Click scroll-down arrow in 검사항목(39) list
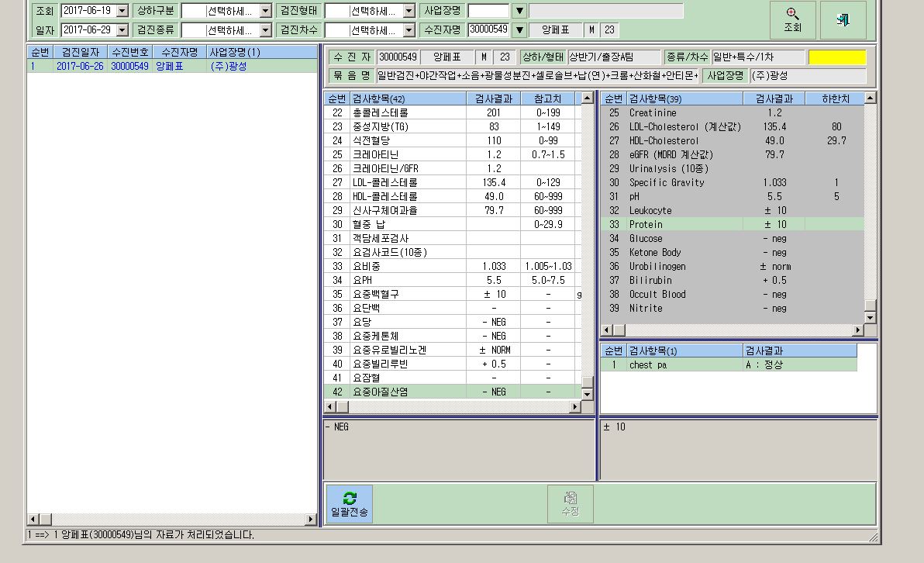924x563 pixels. coord(871,317)
